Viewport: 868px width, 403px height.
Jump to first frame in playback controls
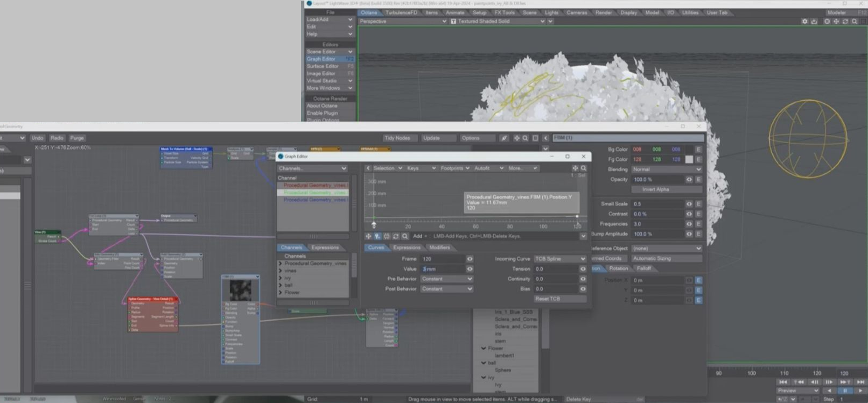(x=782, y=382)
